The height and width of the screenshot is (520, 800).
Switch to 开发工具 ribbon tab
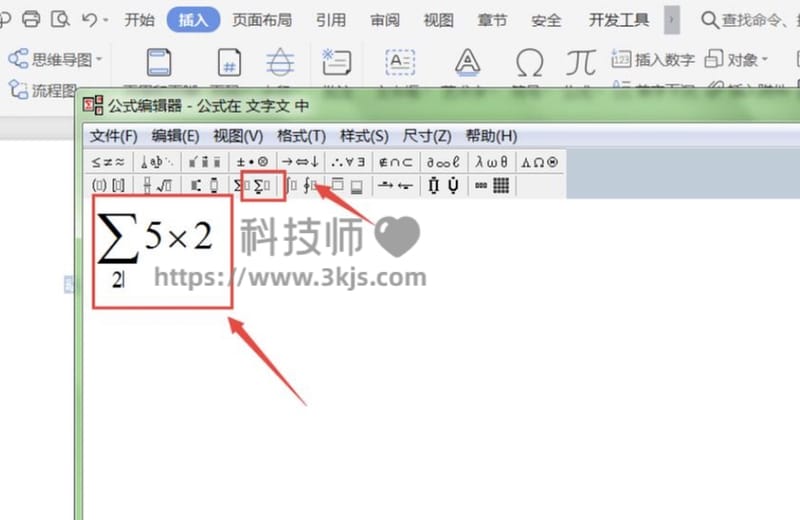618,20
